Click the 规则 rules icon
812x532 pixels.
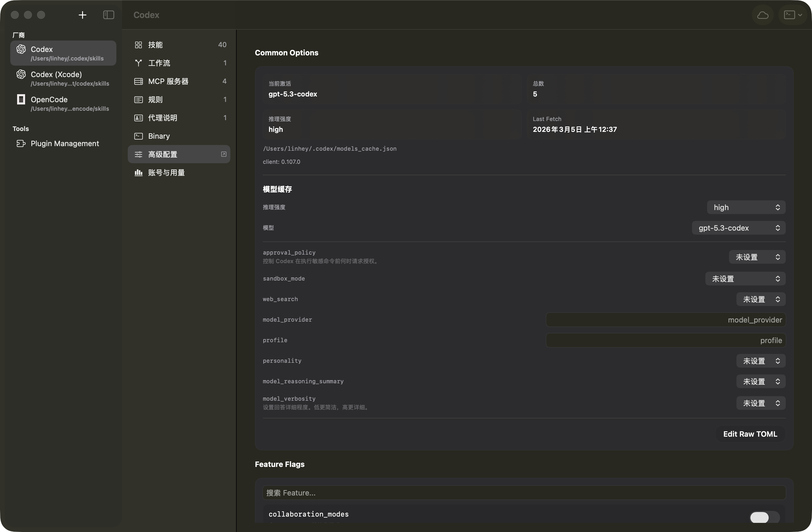138,99
